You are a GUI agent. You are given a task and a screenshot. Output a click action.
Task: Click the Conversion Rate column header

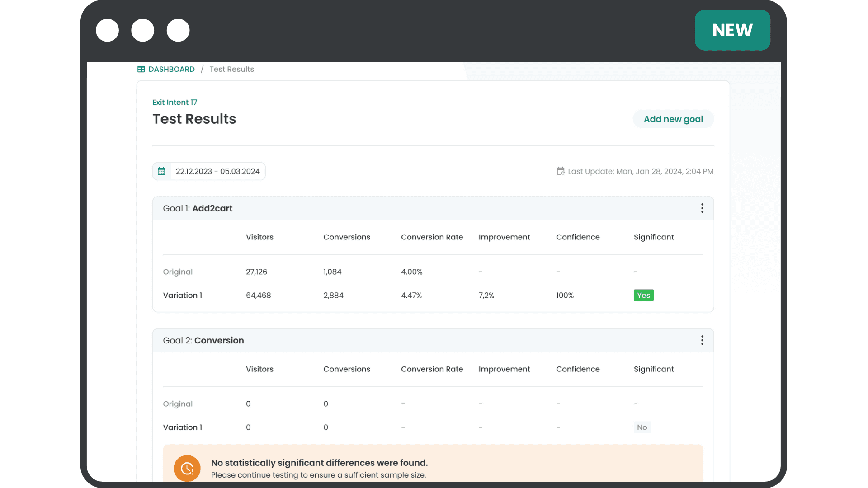pyautogui.click(x=432, y=237)
